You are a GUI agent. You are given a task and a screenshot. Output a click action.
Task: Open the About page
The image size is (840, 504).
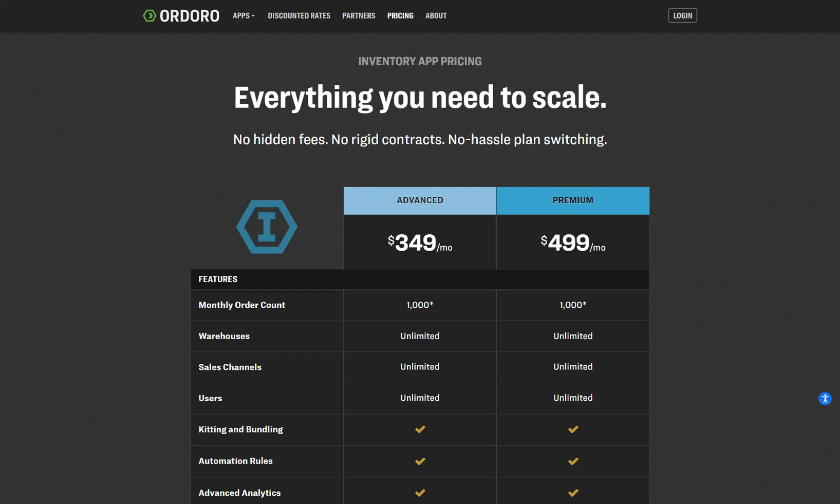pos(436,16)
